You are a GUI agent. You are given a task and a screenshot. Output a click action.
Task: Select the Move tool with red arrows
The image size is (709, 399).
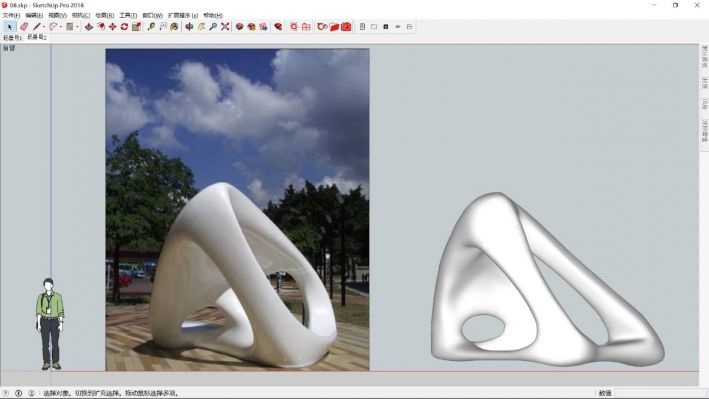coord(113,27)
